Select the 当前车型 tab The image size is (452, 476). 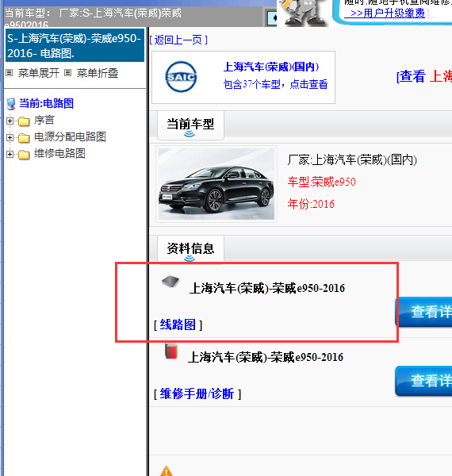[x=190, y=125]
